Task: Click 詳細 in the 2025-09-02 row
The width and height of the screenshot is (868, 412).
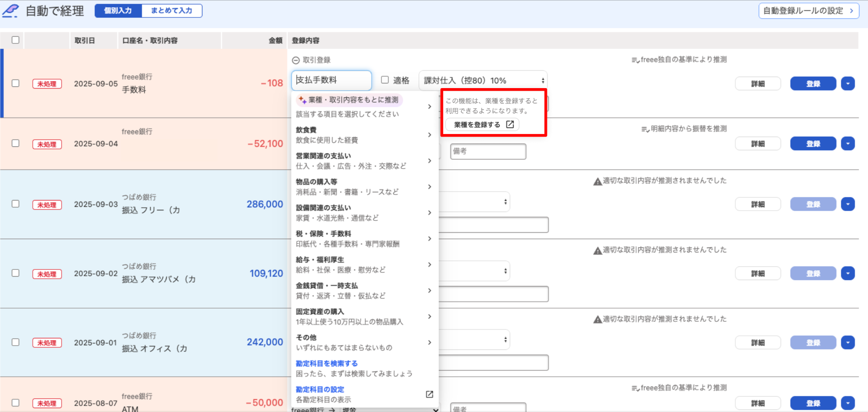Action: [x=758, y=273]
